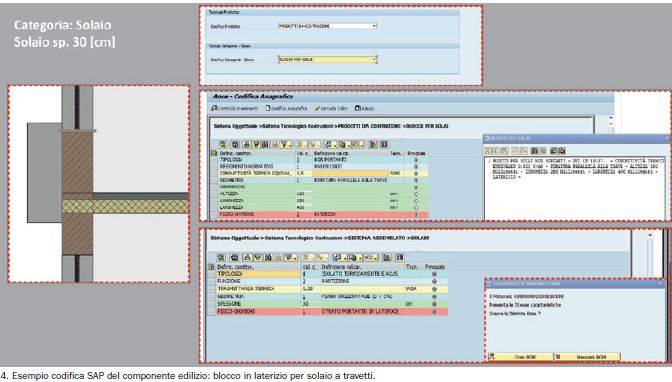The width and height of the screenshot is (672, 382).
Task: Click Info icon ending SOLAIO grid toolbar
Action: click(400, 257)
